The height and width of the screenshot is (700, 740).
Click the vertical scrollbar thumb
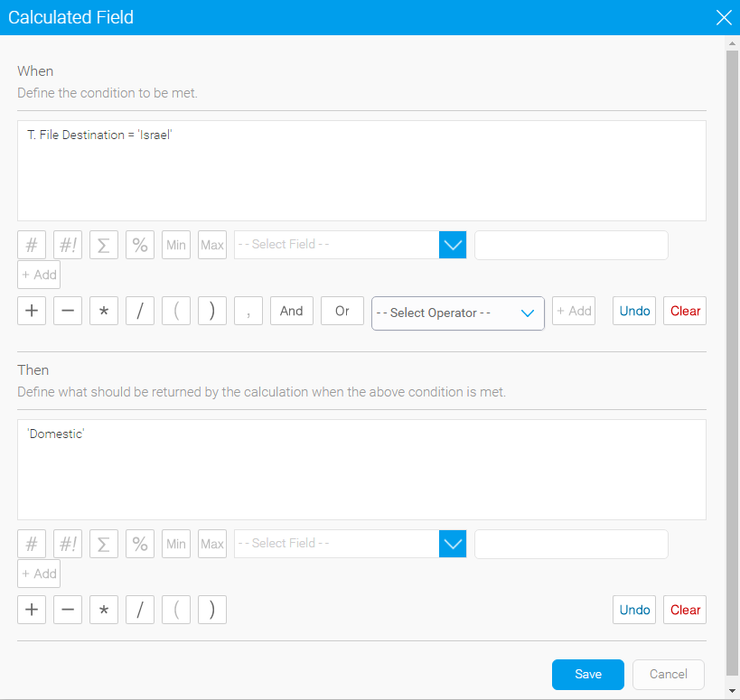point(732,363)
